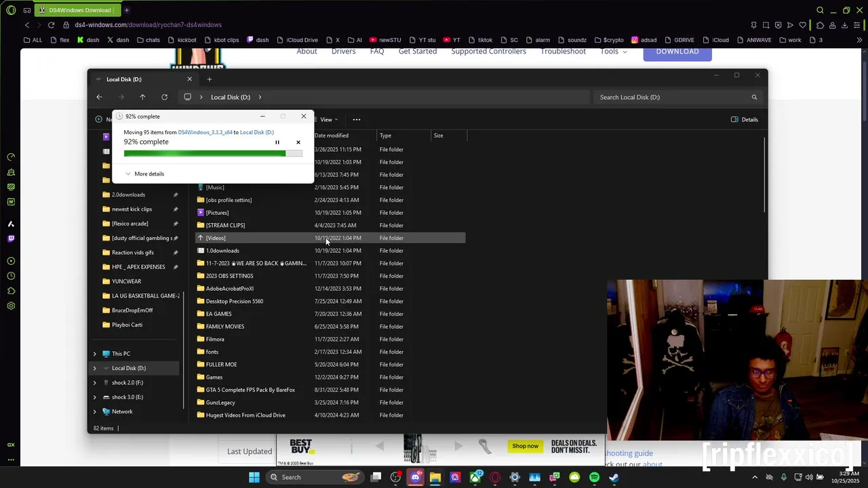Image resolution: width=868 pixels, height=488 pixels.
Task: Click the This PC monitor icon in address bar
Action: point(188,97)
